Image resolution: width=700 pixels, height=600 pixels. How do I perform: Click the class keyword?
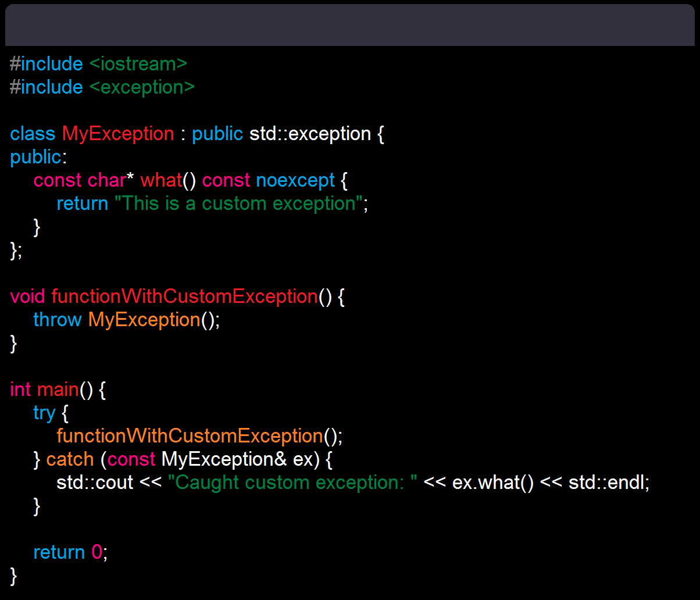[x=33, y=134]
